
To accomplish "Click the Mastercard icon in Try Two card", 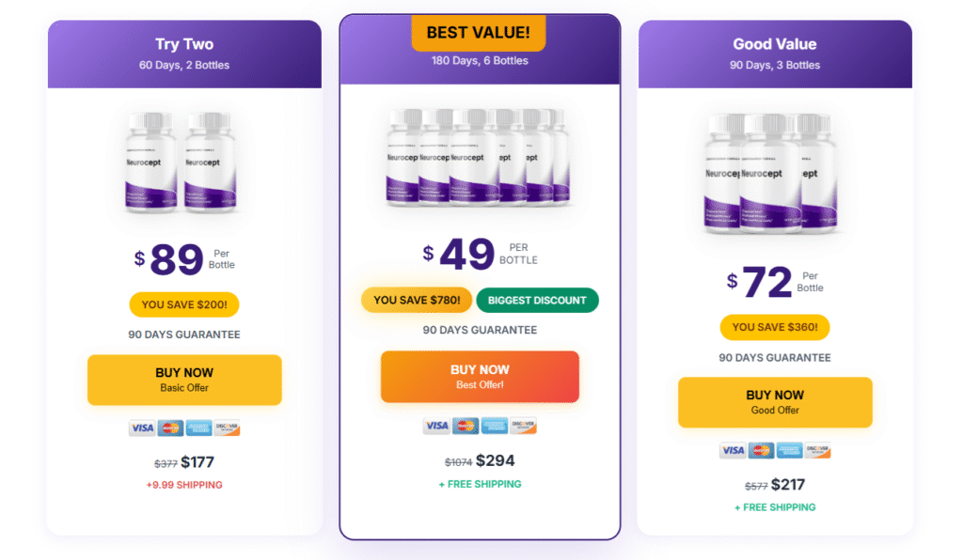I will point(170,428).
